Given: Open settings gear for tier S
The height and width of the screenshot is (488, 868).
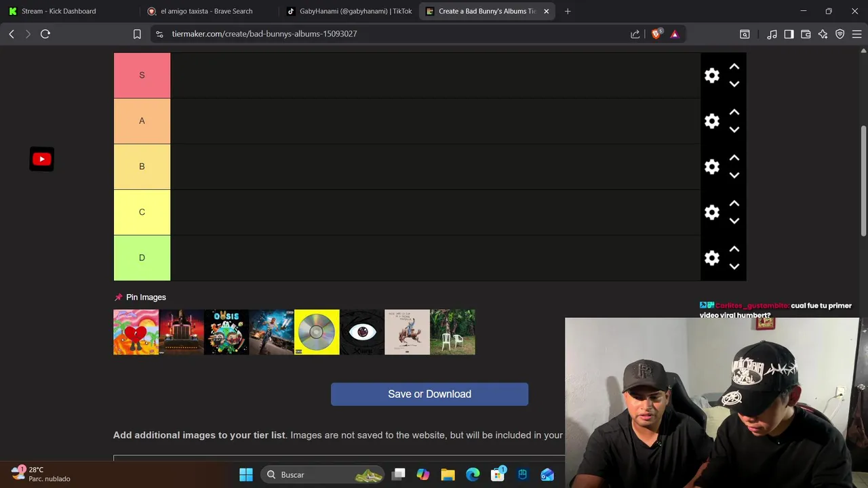Looking at the screenshot, I should click(711, 76).
